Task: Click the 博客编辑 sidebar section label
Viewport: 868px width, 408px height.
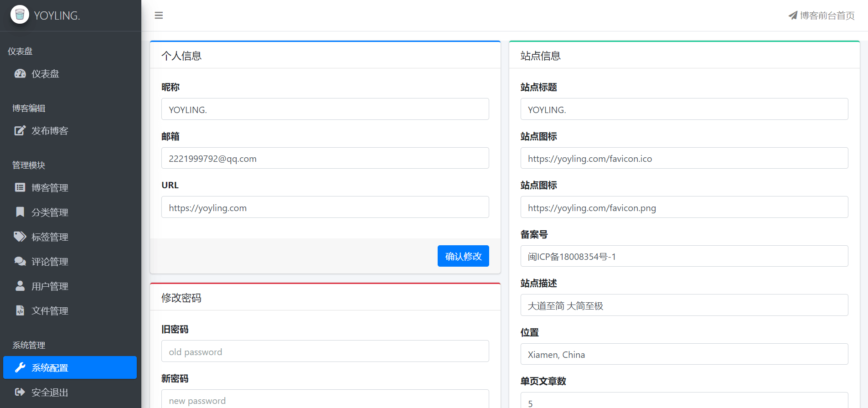Action: (x=29, y=108)
